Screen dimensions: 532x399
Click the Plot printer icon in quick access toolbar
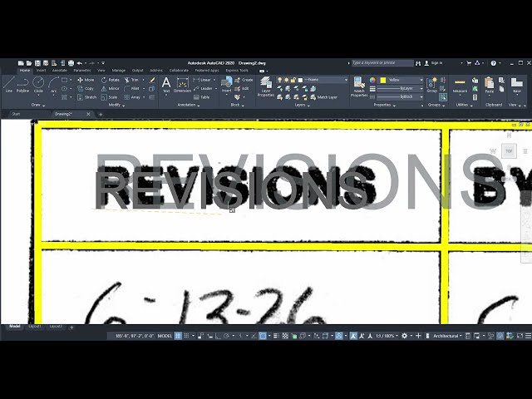71,63
